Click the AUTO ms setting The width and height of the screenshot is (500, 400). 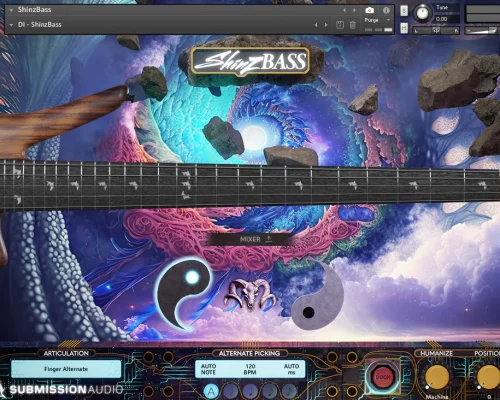(291, 369)
